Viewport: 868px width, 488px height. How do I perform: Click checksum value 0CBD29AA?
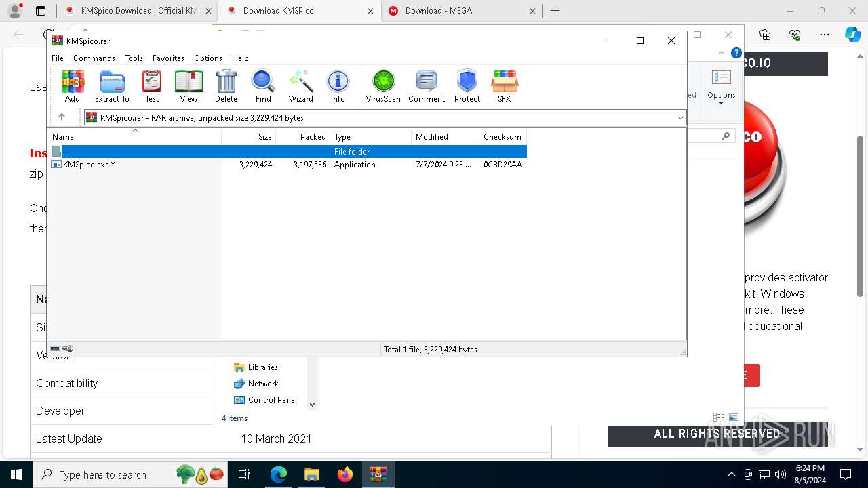[502, 165]
